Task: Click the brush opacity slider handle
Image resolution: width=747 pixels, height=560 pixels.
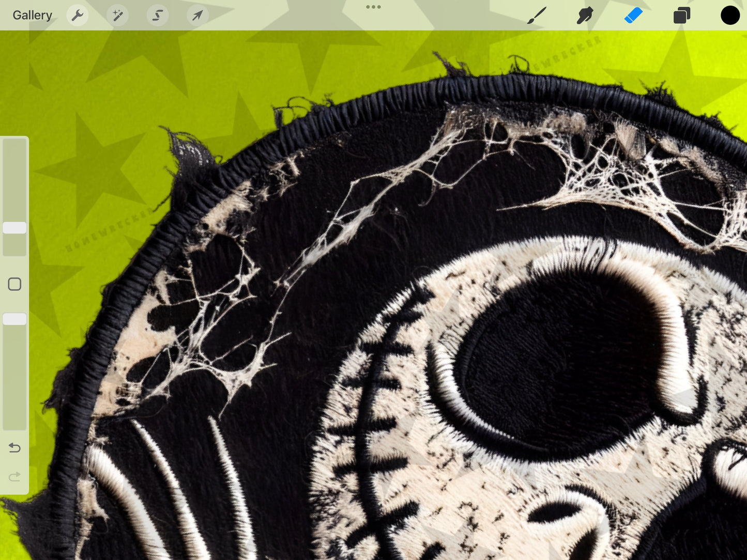Action: (x=14, y=319)
